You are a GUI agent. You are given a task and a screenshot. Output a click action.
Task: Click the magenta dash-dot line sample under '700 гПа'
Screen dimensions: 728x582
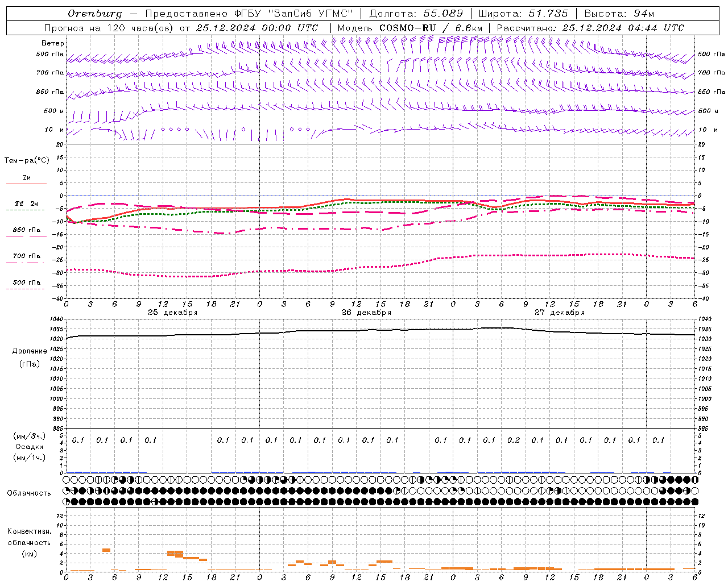pyautogui.click(x=25, y=263)
